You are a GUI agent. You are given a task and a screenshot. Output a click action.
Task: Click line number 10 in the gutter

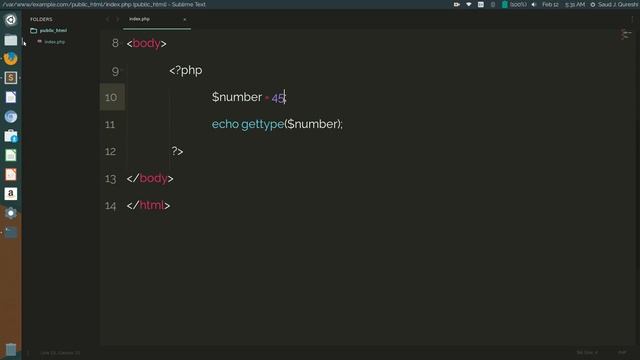point(111,98)
